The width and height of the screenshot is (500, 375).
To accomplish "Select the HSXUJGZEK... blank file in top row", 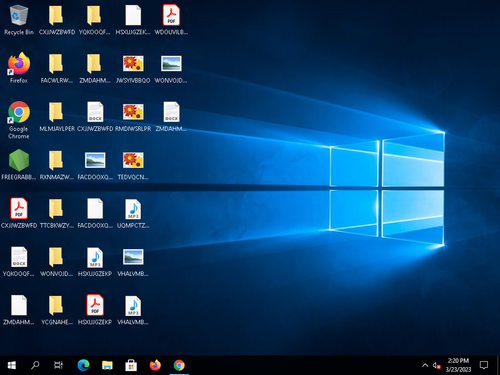I will point(133,20).
